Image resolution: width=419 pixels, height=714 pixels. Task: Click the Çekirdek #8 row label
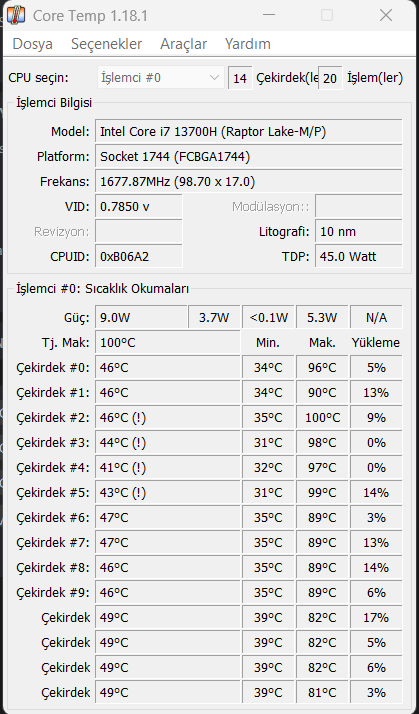point(53,568)
